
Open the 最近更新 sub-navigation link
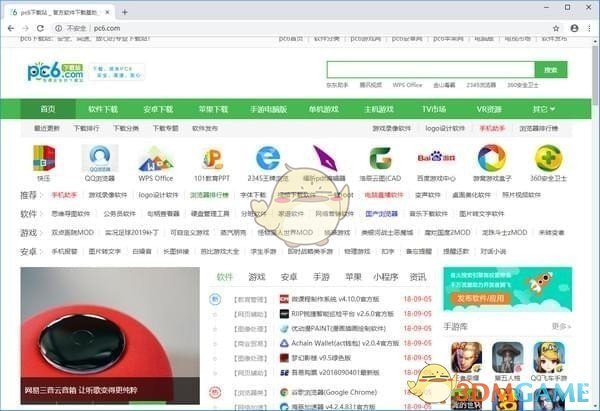click(47, 128)
